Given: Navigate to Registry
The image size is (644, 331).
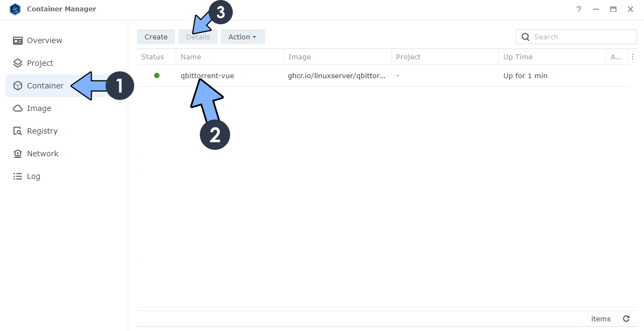Looking at the screenshot, I should 66,131.
